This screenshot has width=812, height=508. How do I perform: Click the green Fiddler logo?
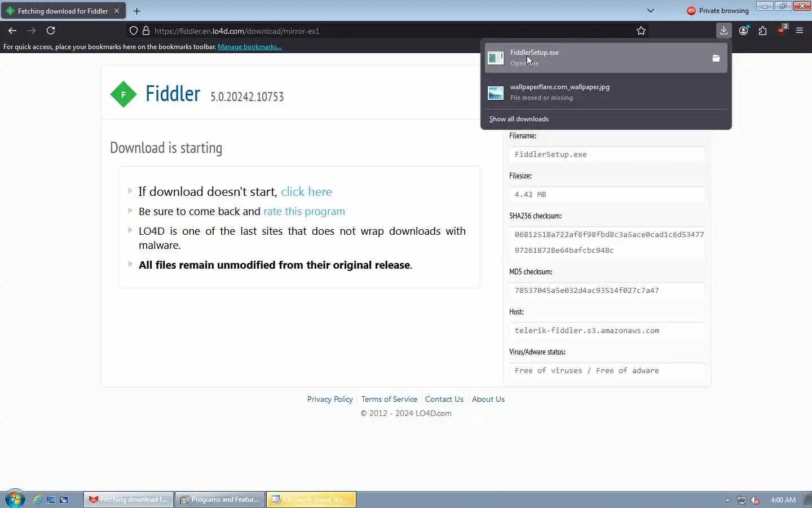click(123, 94)
